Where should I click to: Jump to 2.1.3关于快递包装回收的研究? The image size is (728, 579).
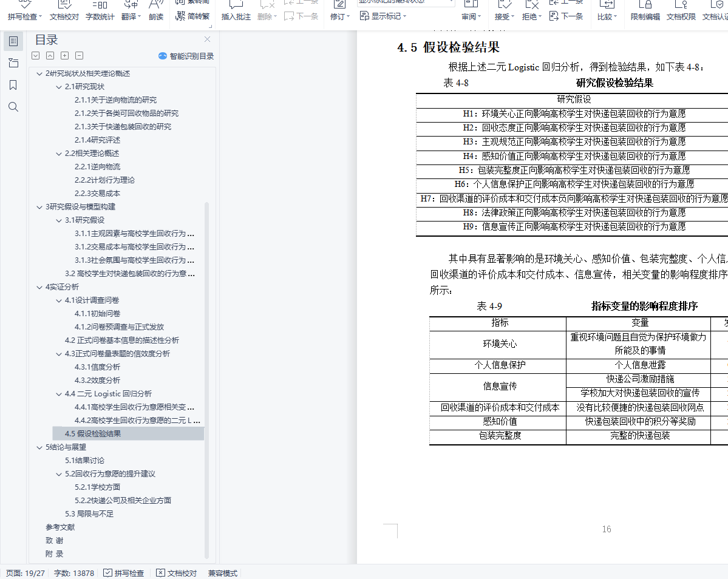[x=123, y=127]
